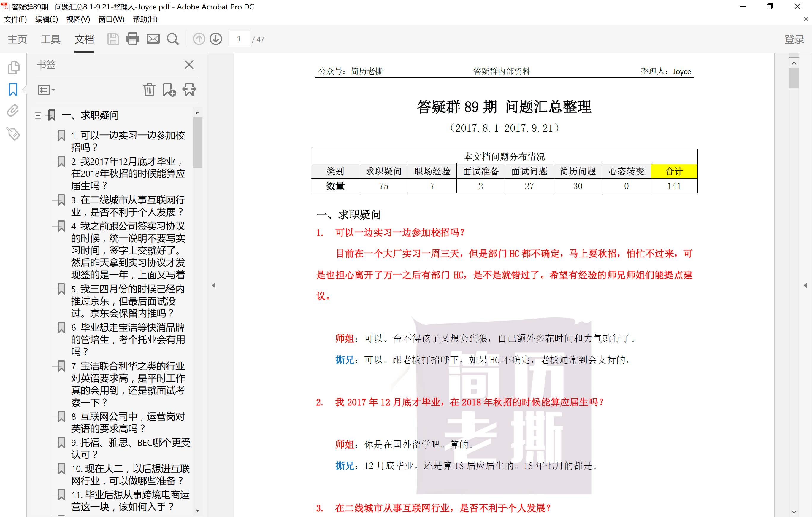Open Attachments paperclip panel icon
The height and width of the screenshot is (517, 812).
[13, 111]
